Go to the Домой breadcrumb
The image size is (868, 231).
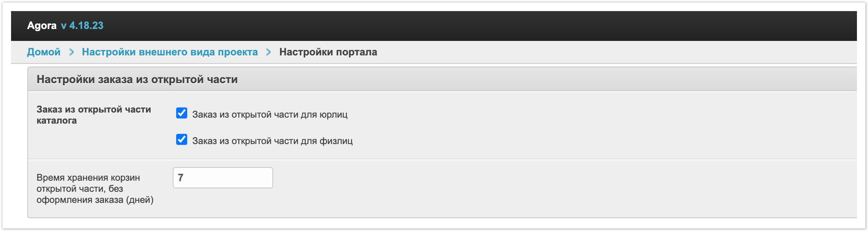click(44, 52)
